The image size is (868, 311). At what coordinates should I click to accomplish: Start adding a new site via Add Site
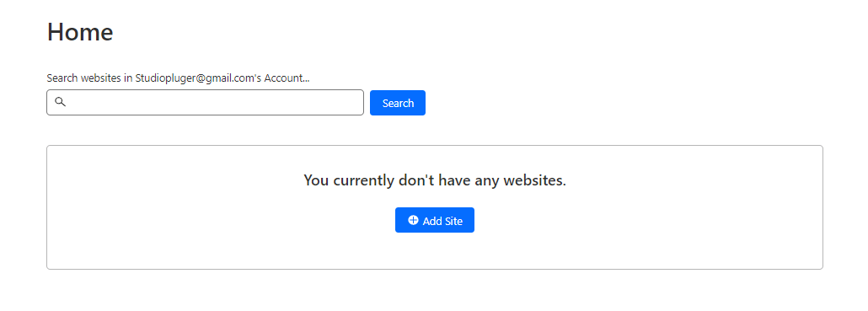[435, 220]
